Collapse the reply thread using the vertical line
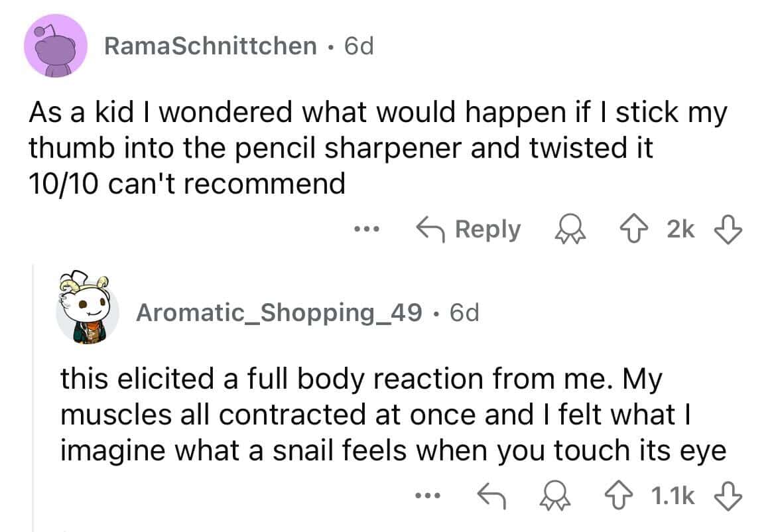776x532 pixels. pos(32,398)
